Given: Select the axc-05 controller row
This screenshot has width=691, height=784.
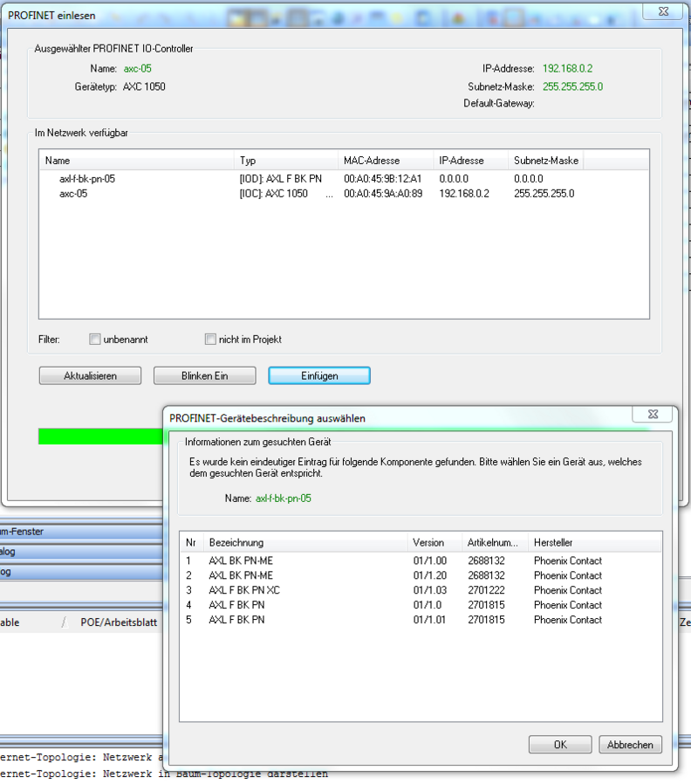Looking at the screenshot, I should coord(73,194).
